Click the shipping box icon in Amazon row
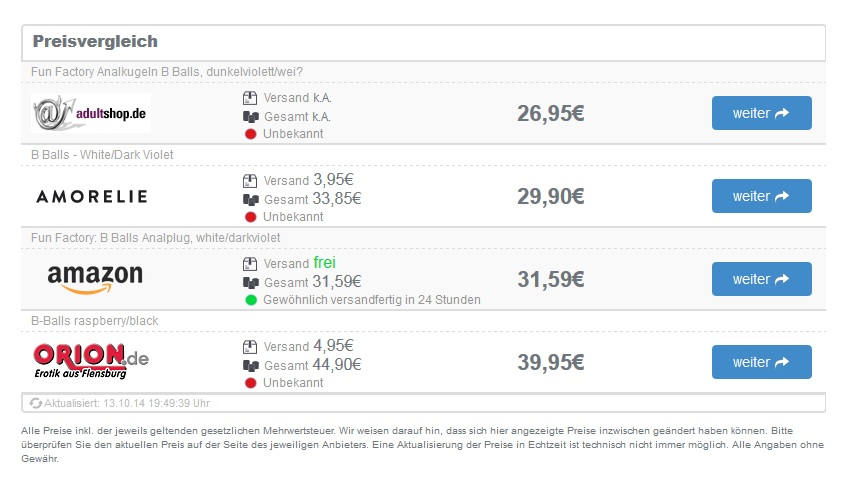 pos(250,264)
